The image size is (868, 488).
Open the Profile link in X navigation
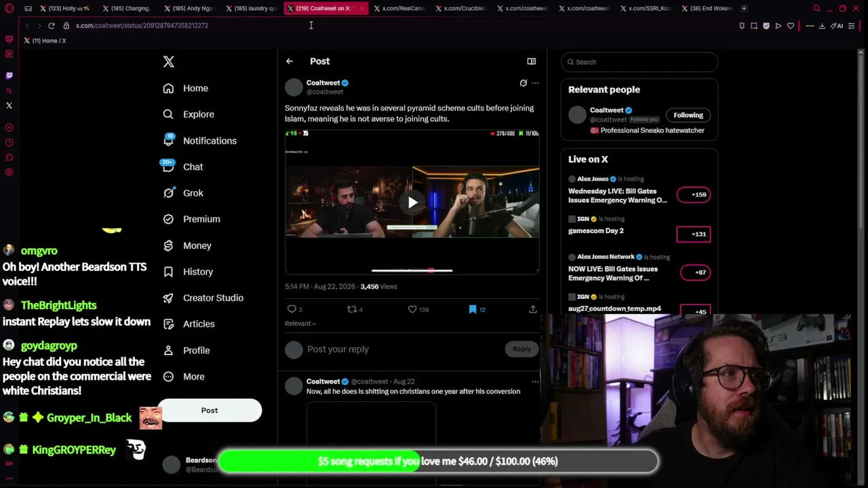(186, 350)
